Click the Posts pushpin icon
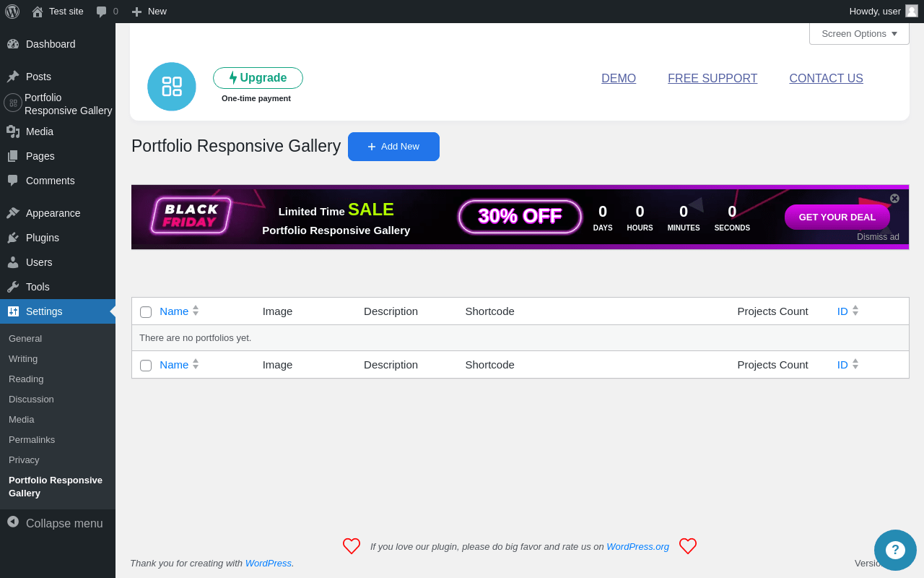 [13, 77]
